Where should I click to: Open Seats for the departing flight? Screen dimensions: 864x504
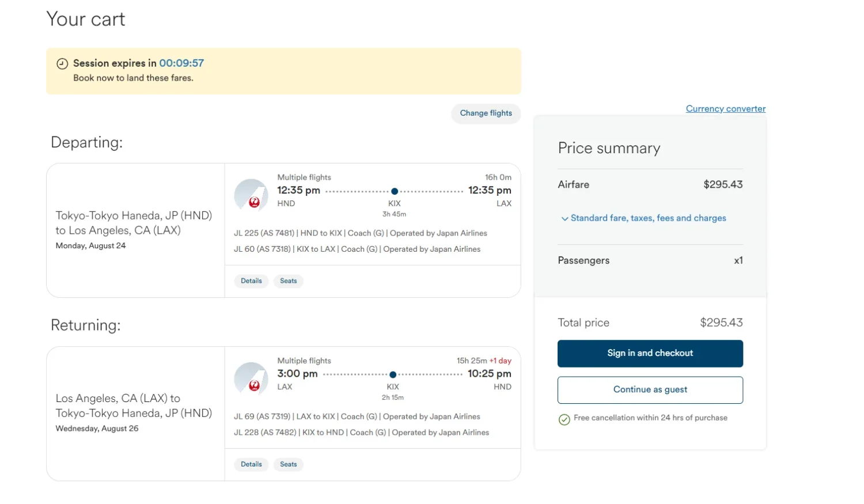[289, 281]
